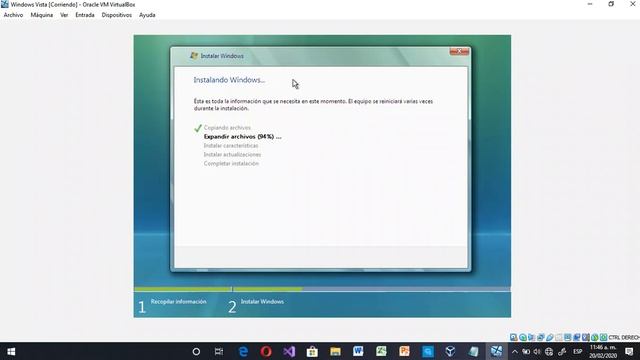Click the green checkmark beside Copiando archivos

point(198,128)
